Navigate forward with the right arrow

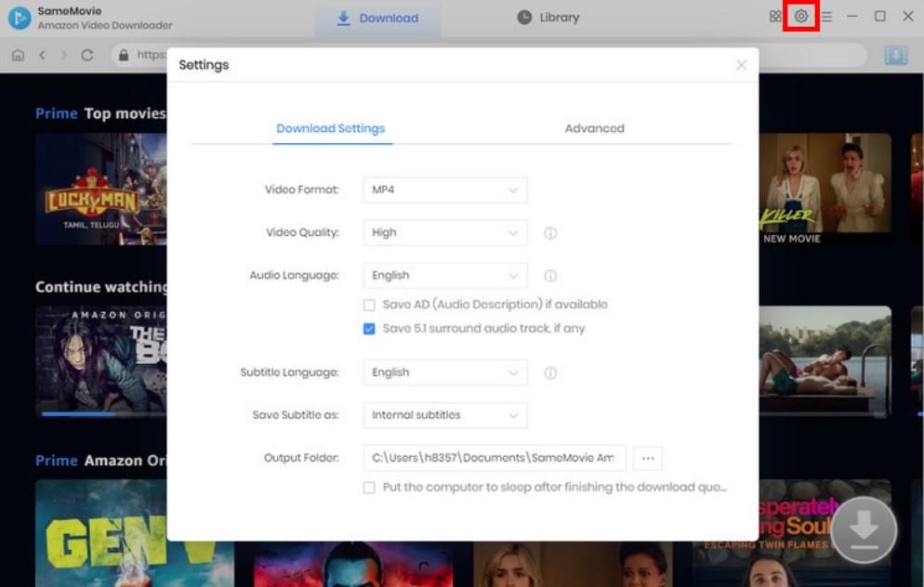click(63, 56)
